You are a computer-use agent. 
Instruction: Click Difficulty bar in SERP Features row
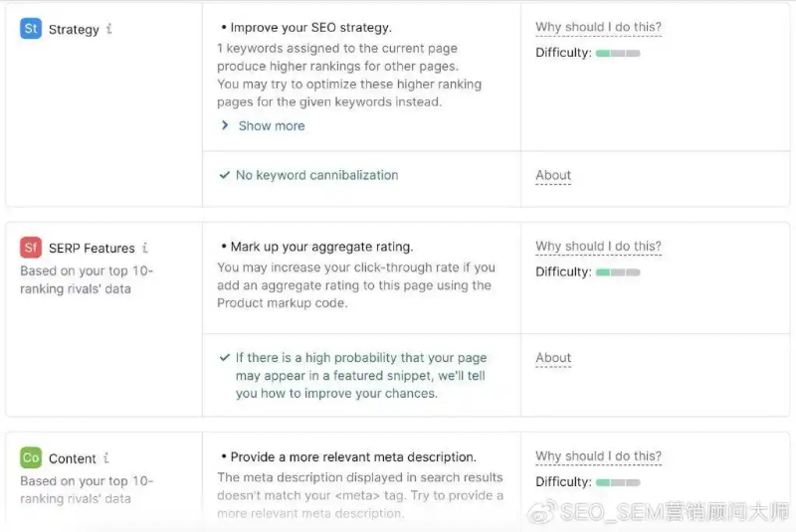click(x=618, y=271)
